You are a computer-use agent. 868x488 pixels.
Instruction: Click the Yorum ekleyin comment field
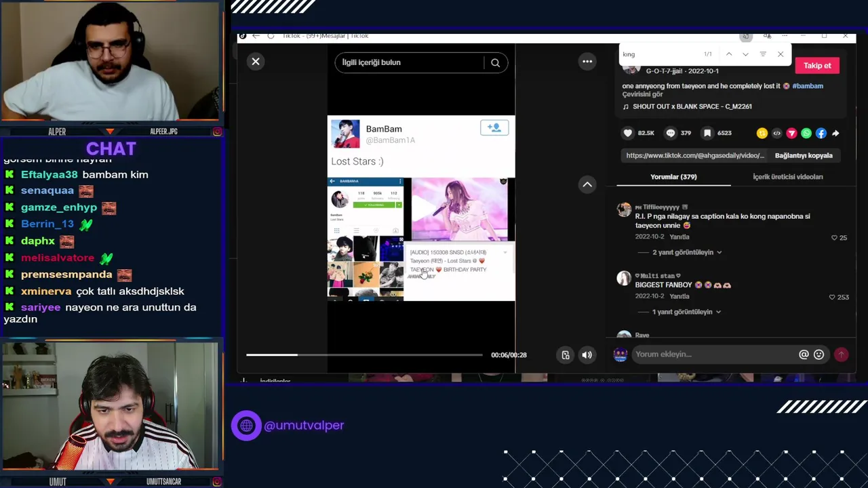click(713, 354)
